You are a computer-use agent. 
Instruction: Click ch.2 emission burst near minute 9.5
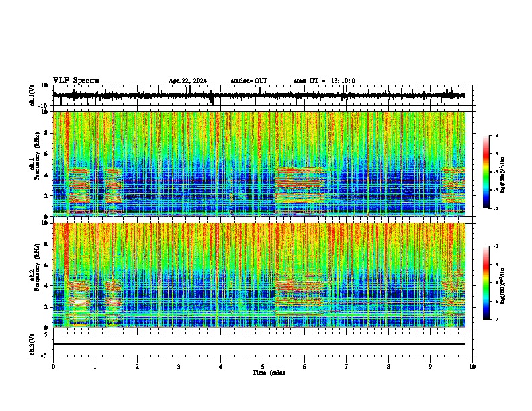pos(453,295)
